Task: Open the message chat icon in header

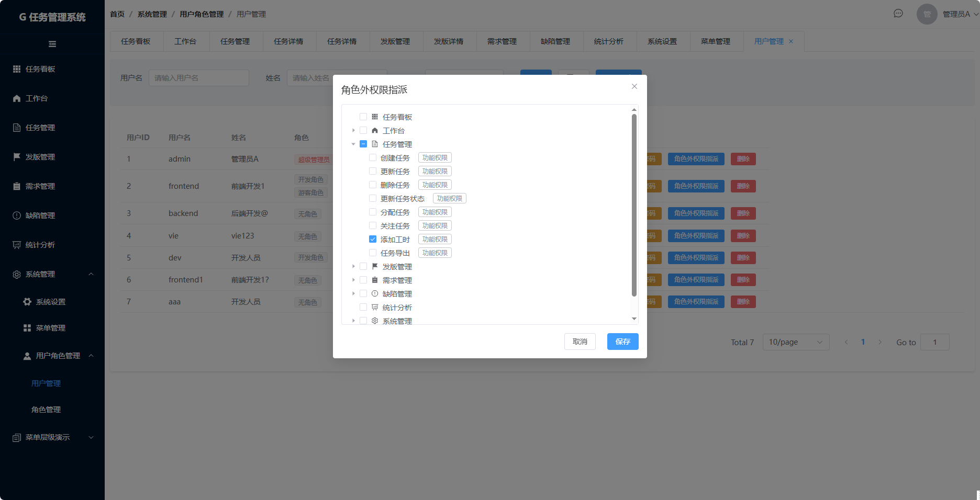Action: [898, 14]
